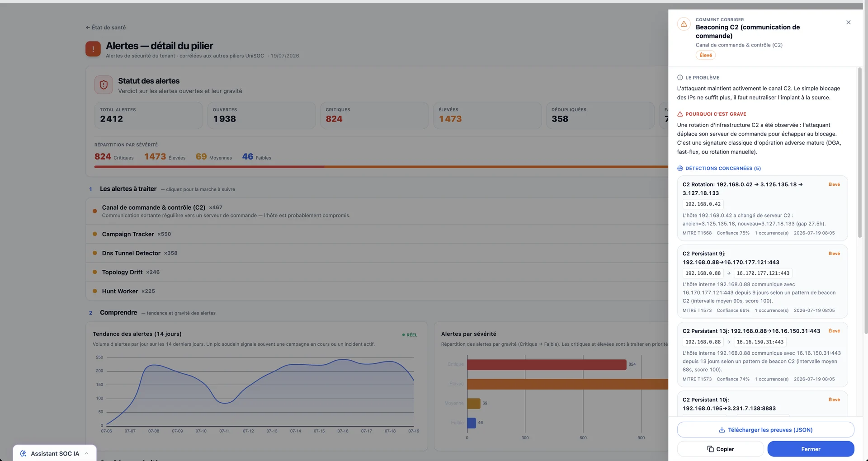Screen dimensions: 868x461
Task: Go back via État de santé link
Action: pyautogui.click(x=106, y=28)
